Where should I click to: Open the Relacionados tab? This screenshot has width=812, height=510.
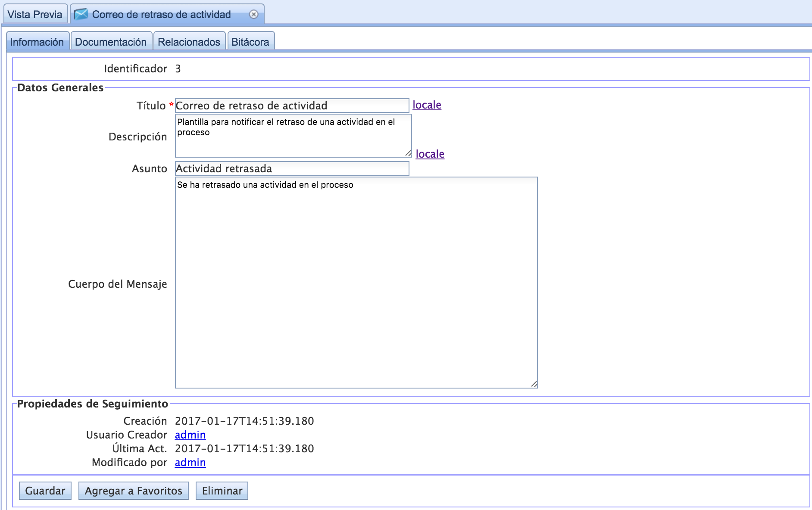point(189,42)
